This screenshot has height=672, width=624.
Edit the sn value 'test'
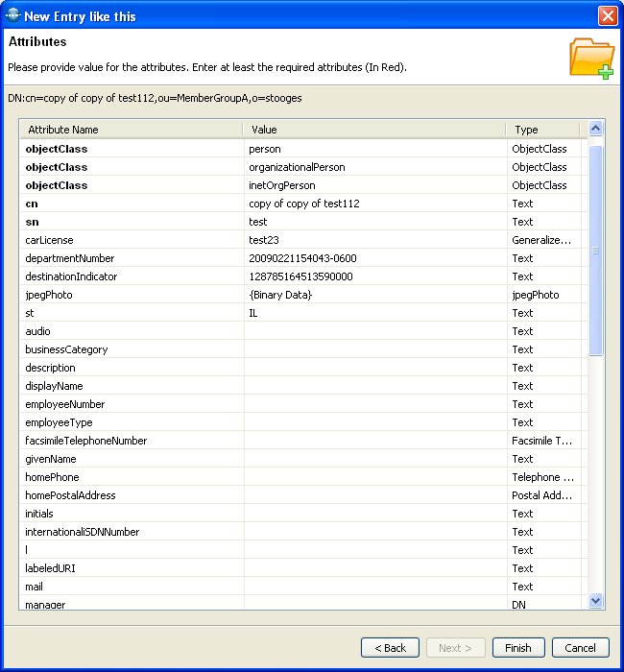pos(374,222)
